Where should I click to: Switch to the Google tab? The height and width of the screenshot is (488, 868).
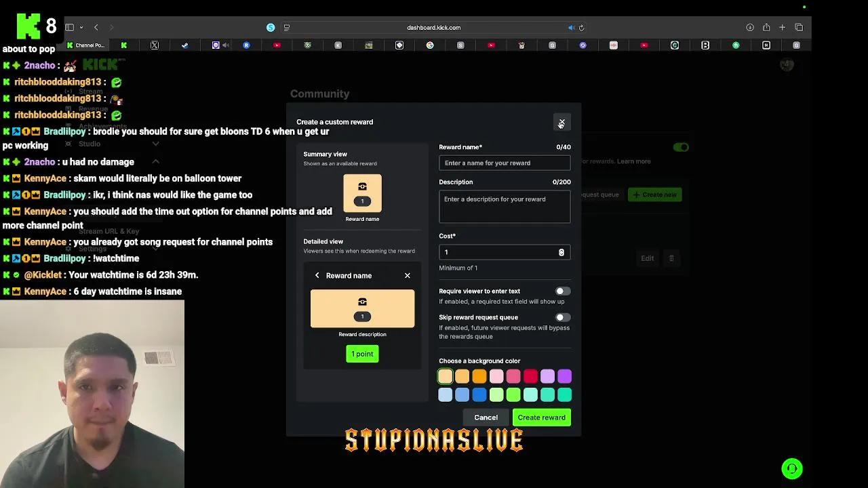point(430,45)
